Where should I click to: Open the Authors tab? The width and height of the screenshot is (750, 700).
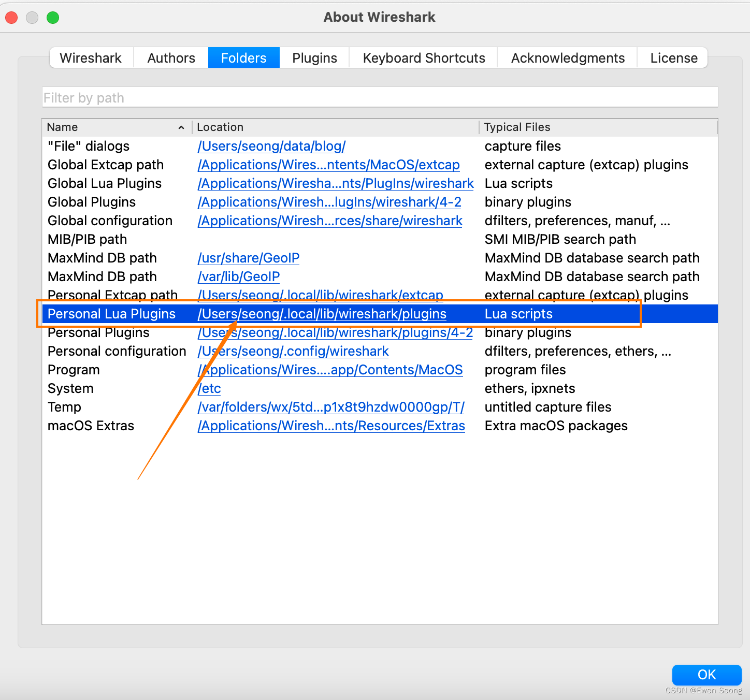point(171,58)
